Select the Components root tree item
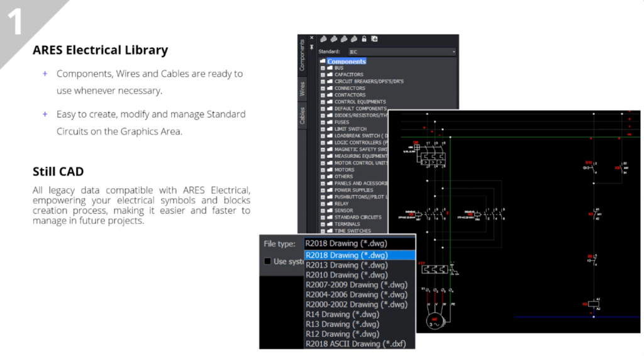This screenshot has height=356, width=644. (346, 61)
